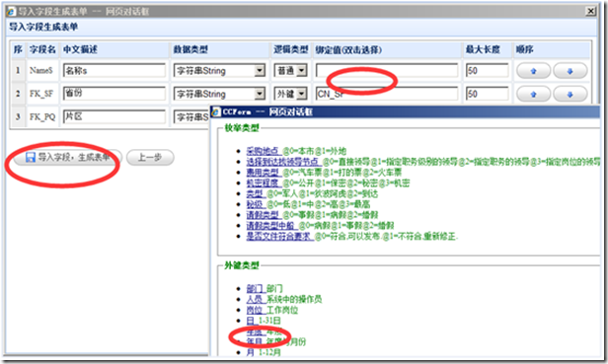Viewport: 608px width, 364px height.
Task: Click the 字段名 column header
Action: coord(42,49)
